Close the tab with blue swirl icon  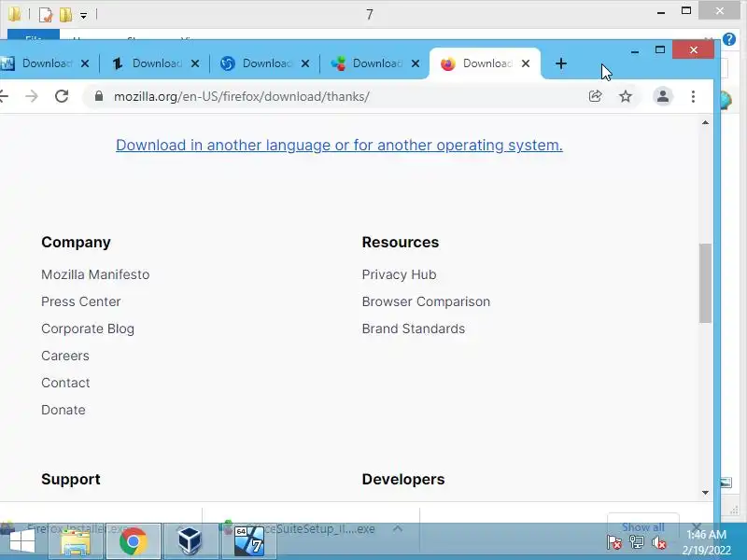(x=305, y=63)
